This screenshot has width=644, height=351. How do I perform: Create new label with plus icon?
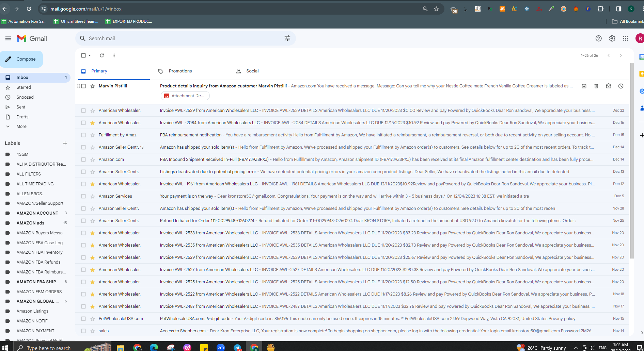[x=65, y=143]
